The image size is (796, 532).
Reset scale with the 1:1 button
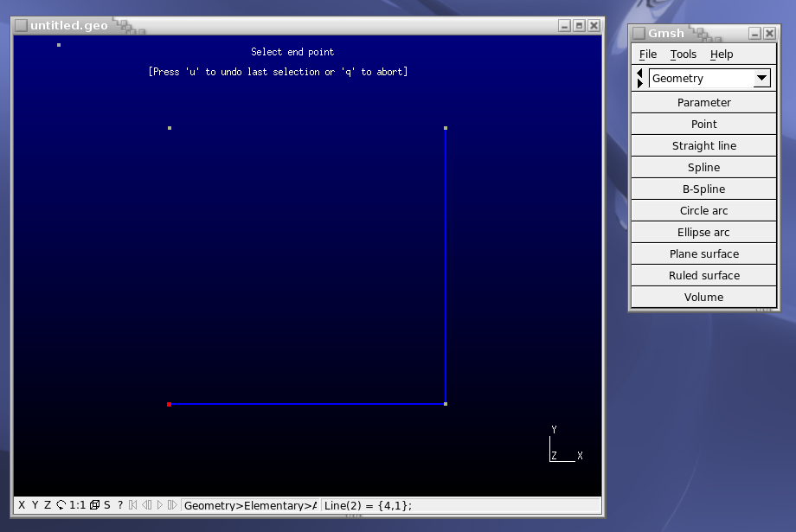pyautogui.click(x=77, y=505)
